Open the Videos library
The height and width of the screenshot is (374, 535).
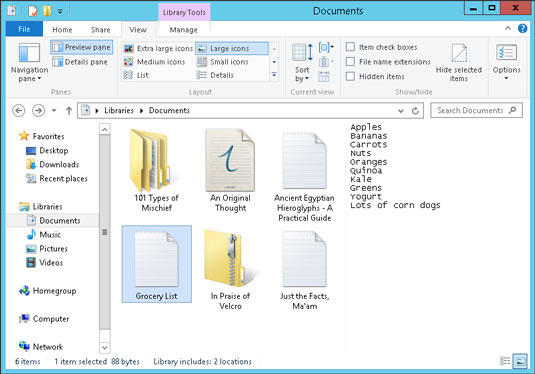click(x=45, y=262)
